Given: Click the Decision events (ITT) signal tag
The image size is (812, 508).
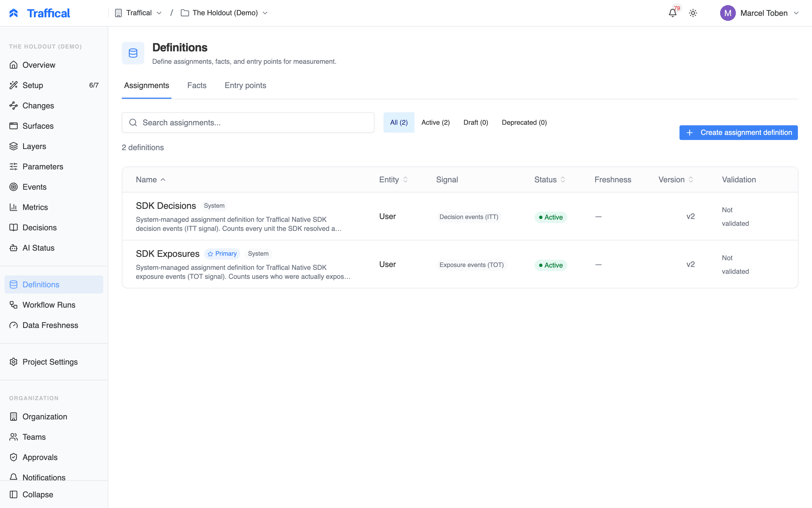Looking at the screenshot, I should point(469,217).
